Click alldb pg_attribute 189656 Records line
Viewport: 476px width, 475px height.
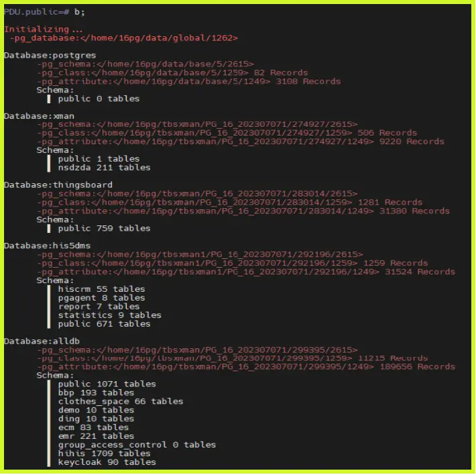(x=246, y=367)
